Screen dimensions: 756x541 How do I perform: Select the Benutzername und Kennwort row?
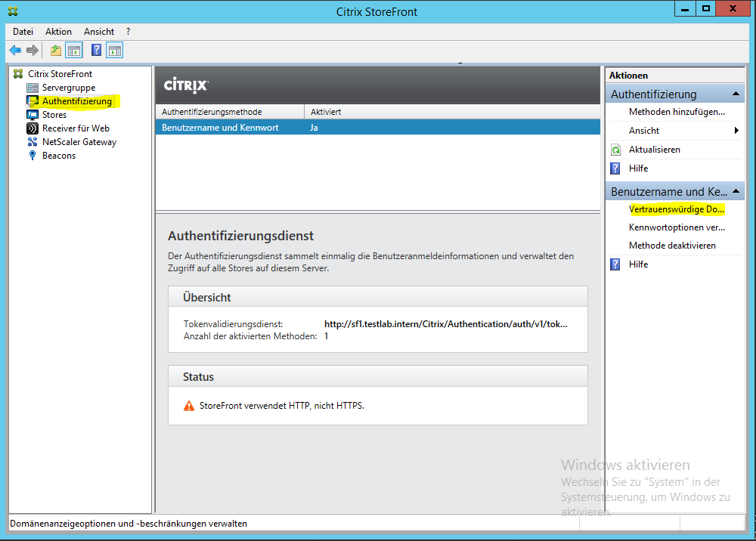point(378,128)
